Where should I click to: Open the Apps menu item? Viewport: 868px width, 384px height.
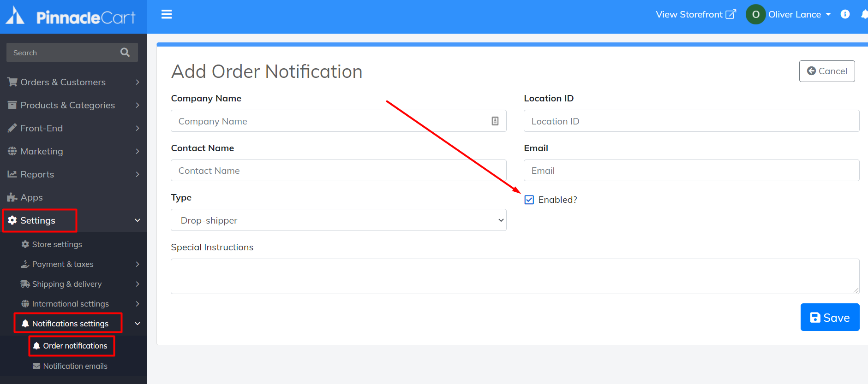click(73, 197)
